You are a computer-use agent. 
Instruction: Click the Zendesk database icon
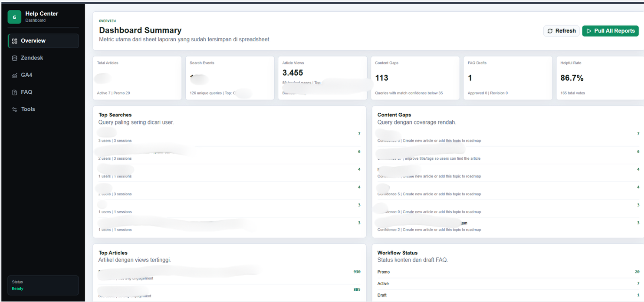[15, 58]
